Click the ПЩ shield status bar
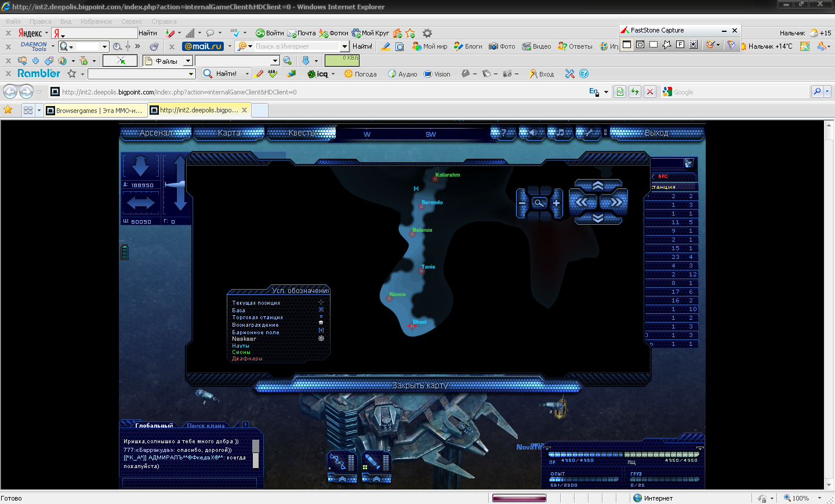Viewport: 835px width, 504px height. tap(662, 455)
